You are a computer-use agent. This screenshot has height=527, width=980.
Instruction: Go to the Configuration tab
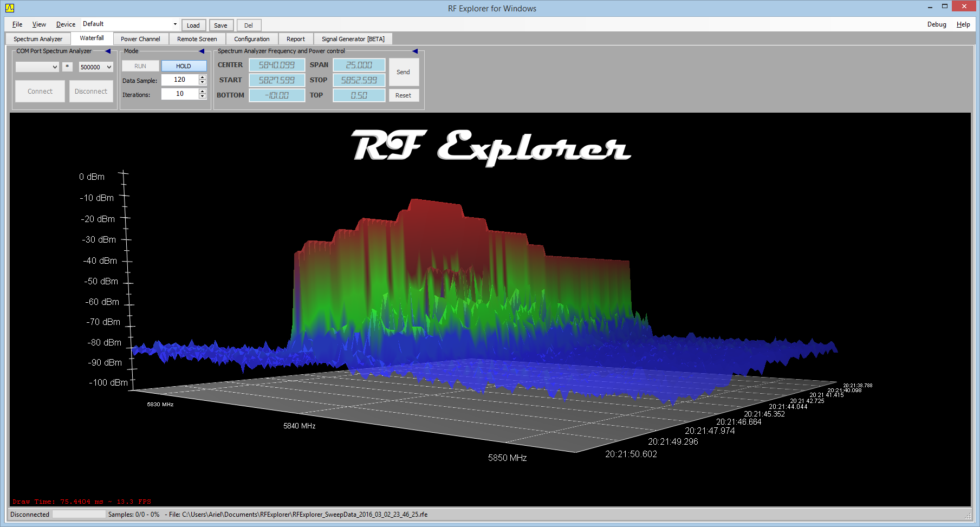coord(251,39)
